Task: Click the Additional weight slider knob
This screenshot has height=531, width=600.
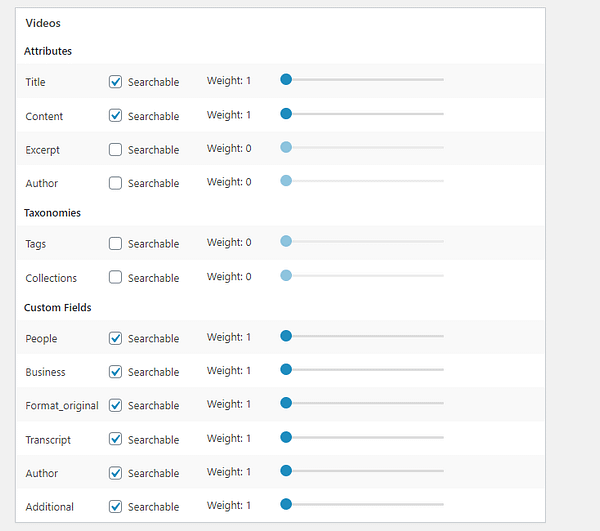Action: point(286,504)
